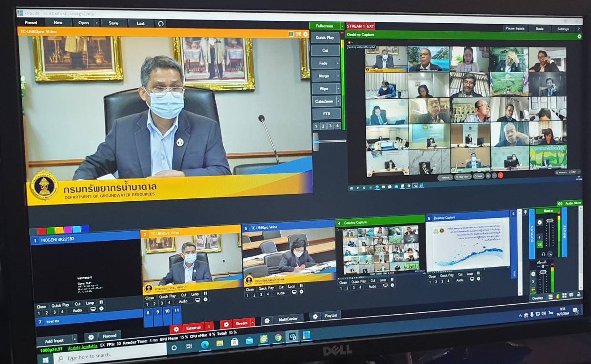Toggle Loop on input 2 TC-UB60pro
This screenshot has height=364, width=591.
pos(195,294)
